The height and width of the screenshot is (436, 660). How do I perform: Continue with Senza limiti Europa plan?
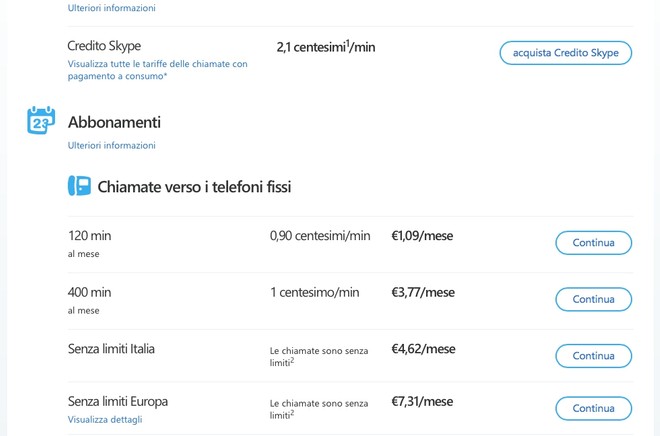click(593, 408)
